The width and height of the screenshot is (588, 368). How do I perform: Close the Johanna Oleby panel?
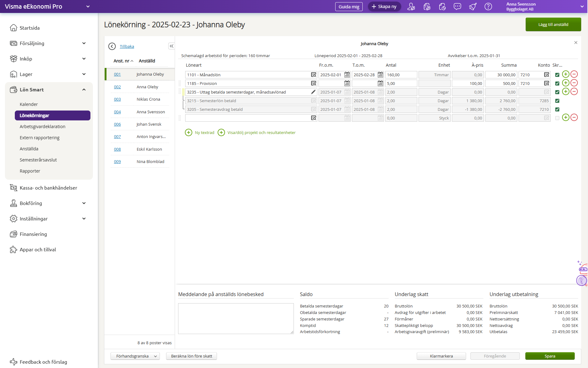(x=576, y=43)
